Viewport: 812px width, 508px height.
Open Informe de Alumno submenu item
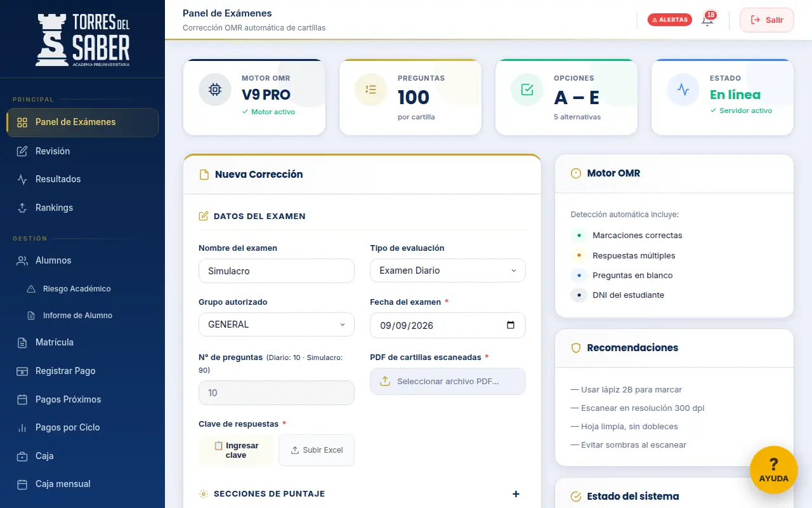(x=82, y=316)
